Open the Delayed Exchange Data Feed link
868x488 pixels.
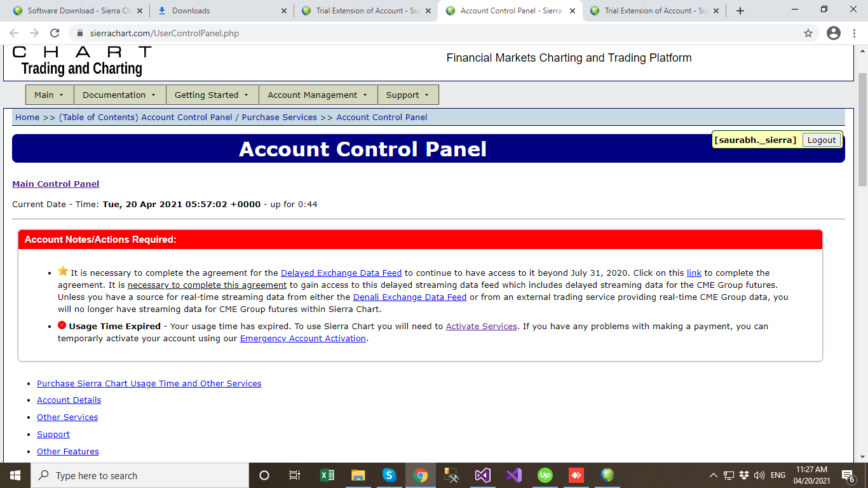(341, 273)
